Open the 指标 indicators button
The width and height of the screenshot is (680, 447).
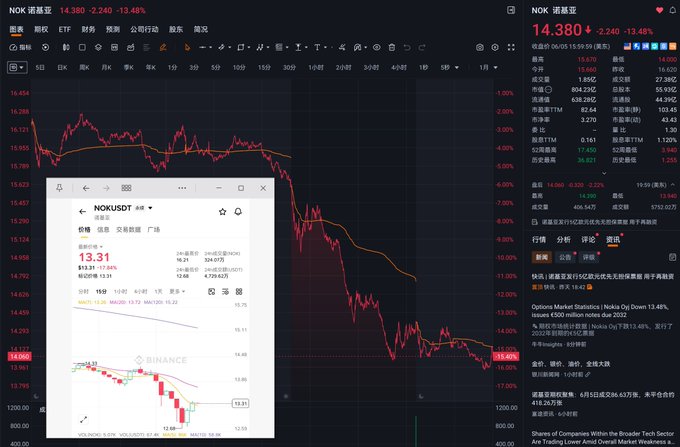coord(20,47)
